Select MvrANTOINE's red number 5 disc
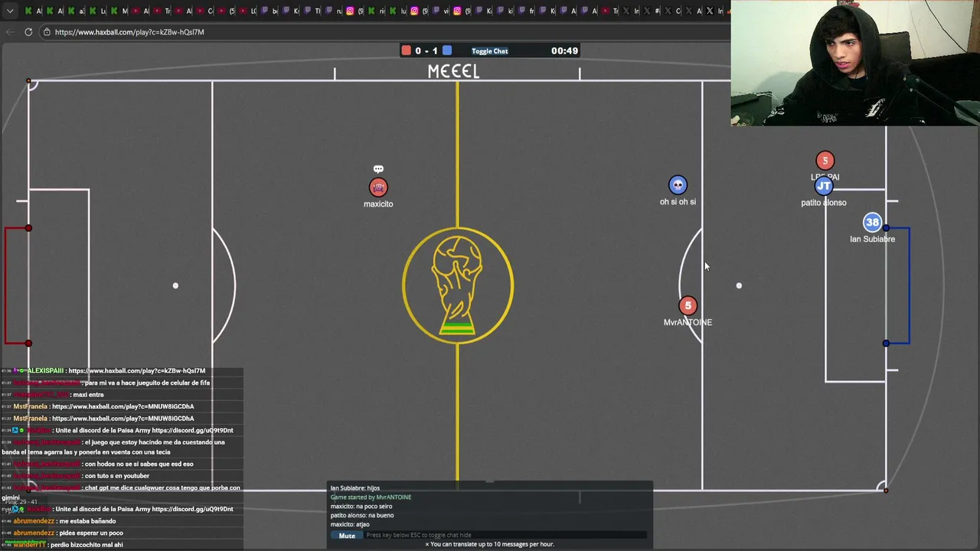The width and height of the screenshot is (980, 551). 688,306
